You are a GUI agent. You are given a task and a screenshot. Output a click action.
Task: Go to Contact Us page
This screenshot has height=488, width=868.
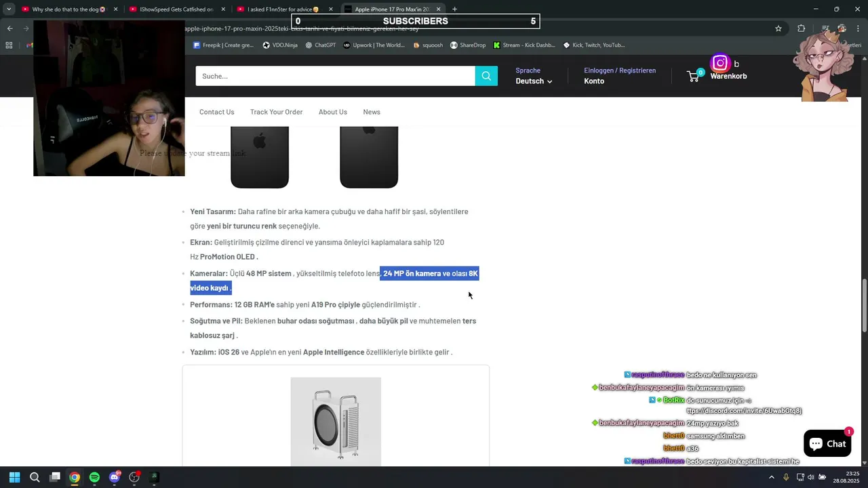(x=217, y=112)
